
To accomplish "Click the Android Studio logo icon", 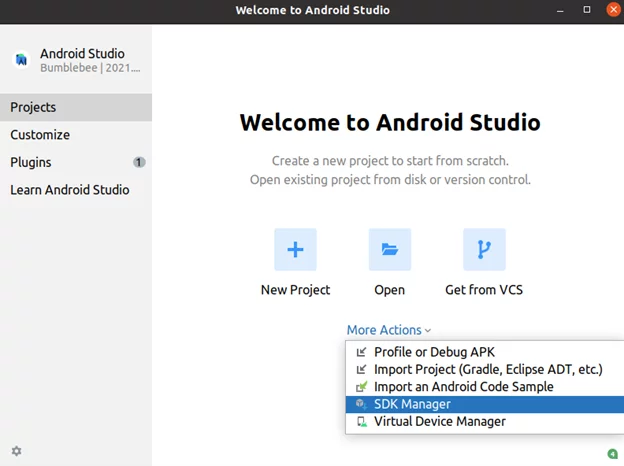I will [21, 60].
